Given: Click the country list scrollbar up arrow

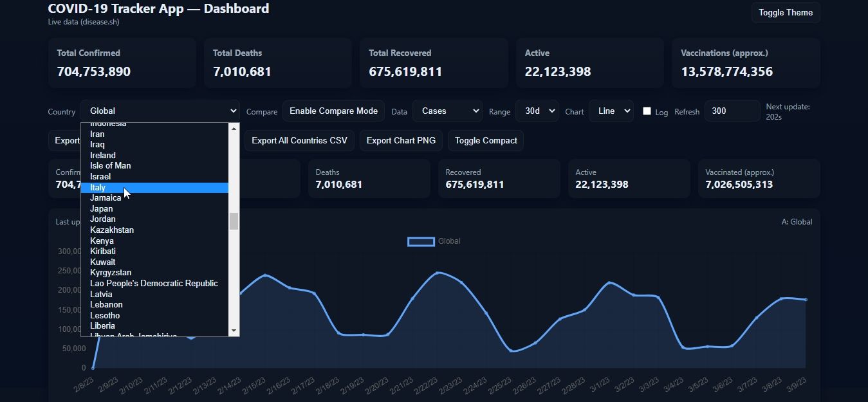Looking at the screenshot, I should click(x=234, y=128).
